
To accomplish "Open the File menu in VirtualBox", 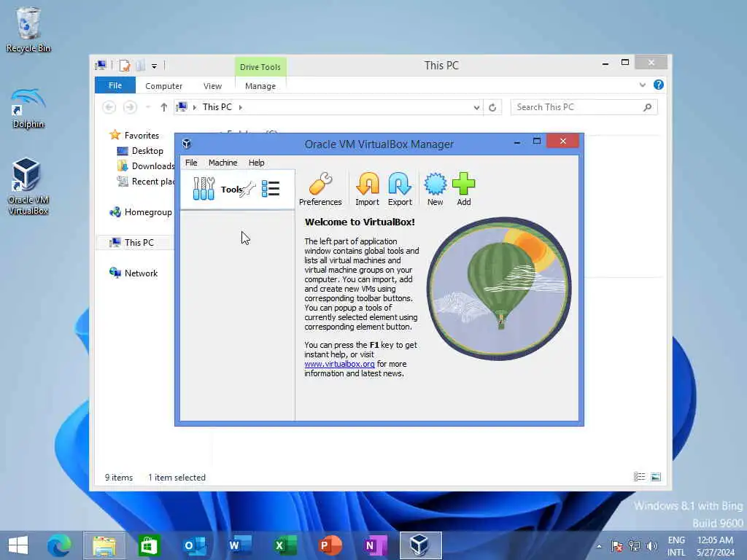I will pyautogui.click(x=191, y=163).
